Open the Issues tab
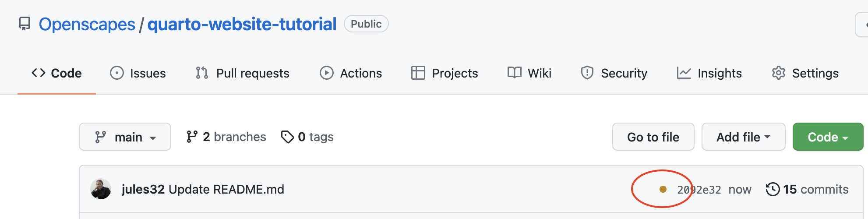 point(138,73)
